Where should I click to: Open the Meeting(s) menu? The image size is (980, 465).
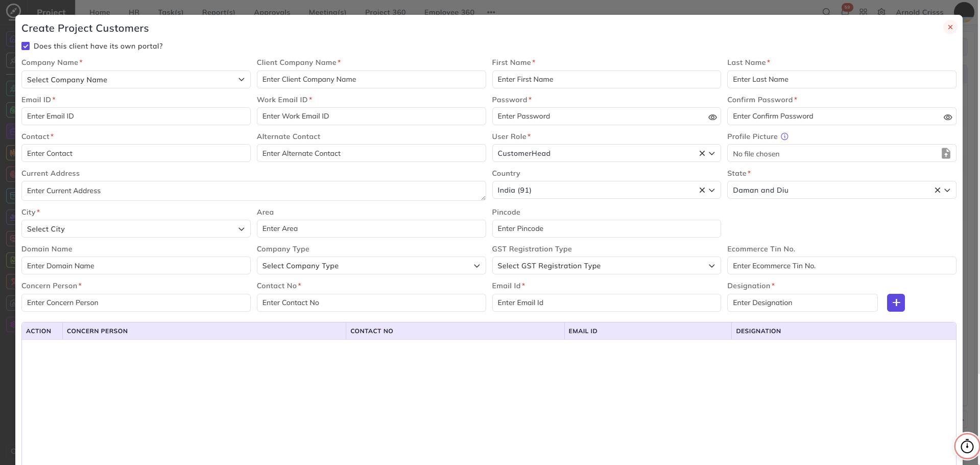point(327,12)
